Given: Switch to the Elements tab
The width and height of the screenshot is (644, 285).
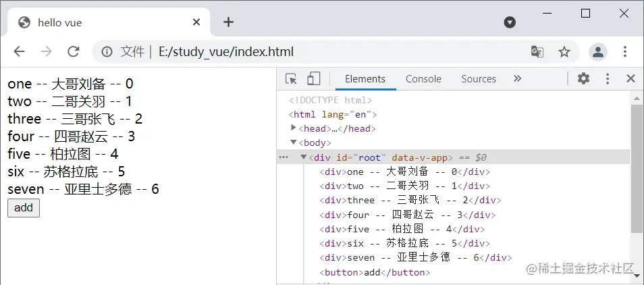Looking at the screenshot, I should click(365, 79).
